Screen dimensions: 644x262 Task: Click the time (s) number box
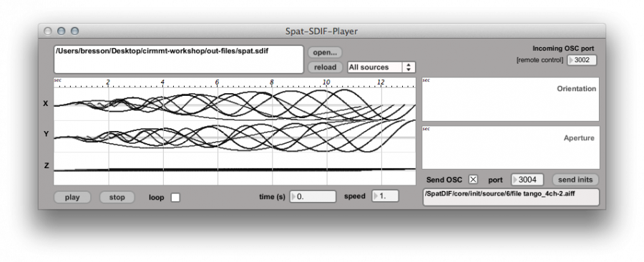point(313,196)
